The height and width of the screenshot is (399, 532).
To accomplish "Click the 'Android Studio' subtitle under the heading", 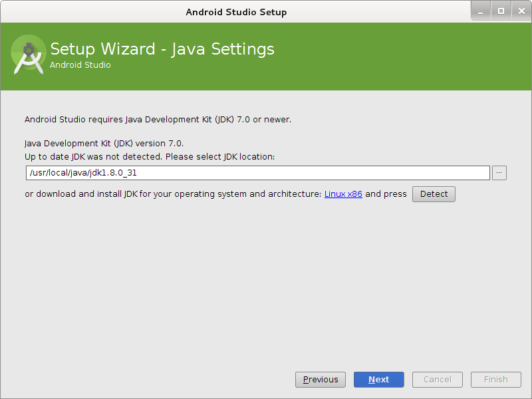I will (x=80, y=65).
